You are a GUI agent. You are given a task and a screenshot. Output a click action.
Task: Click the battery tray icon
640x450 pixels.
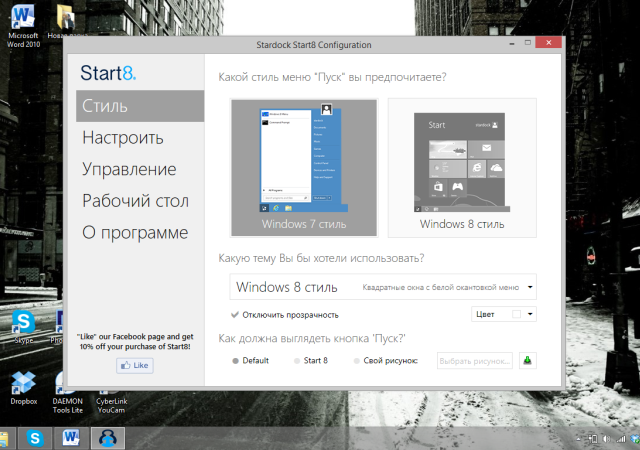(593, 439)
